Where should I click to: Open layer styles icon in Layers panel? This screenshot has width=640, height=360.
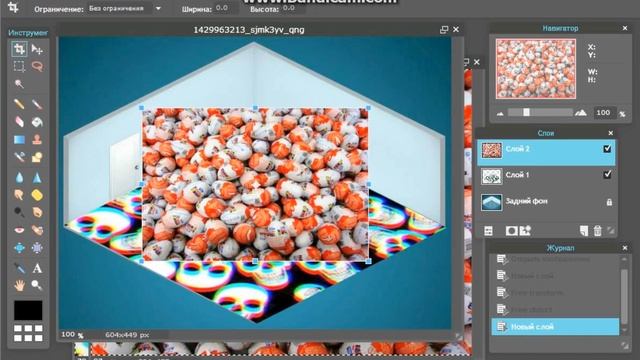tap(525, 231)
